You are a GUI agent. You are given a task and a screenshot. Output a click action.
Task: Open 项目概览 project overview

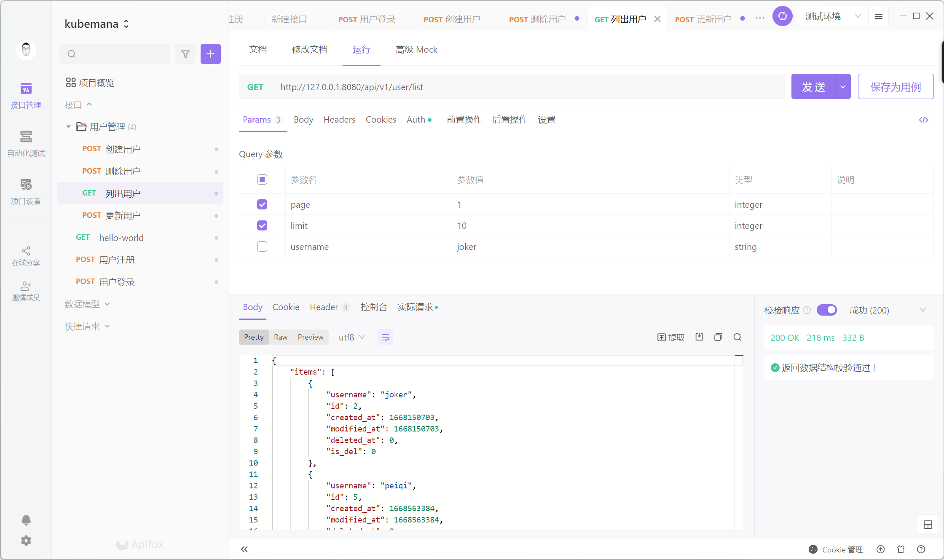[90, 83]
